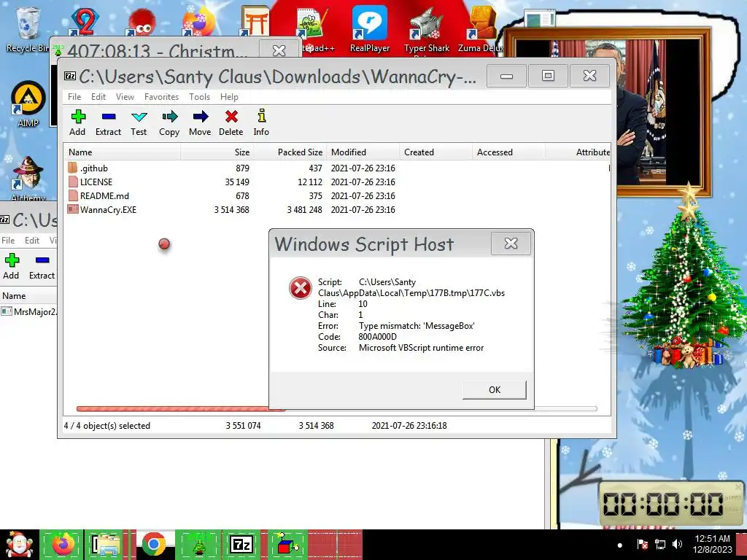The image size is (747, 560).
Task: Open the Edit menu in WannaCry window
Action: tap(98, 97)
